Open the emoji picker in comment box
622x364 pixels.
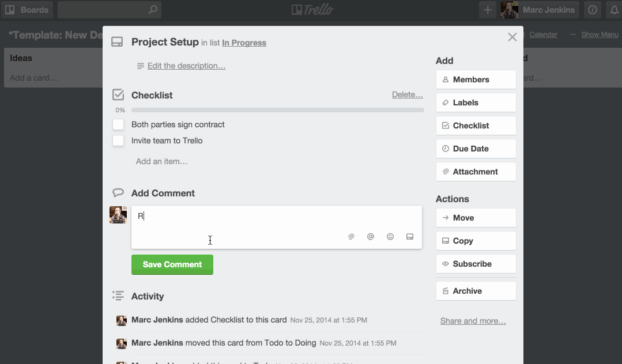[x=390, y=237]
